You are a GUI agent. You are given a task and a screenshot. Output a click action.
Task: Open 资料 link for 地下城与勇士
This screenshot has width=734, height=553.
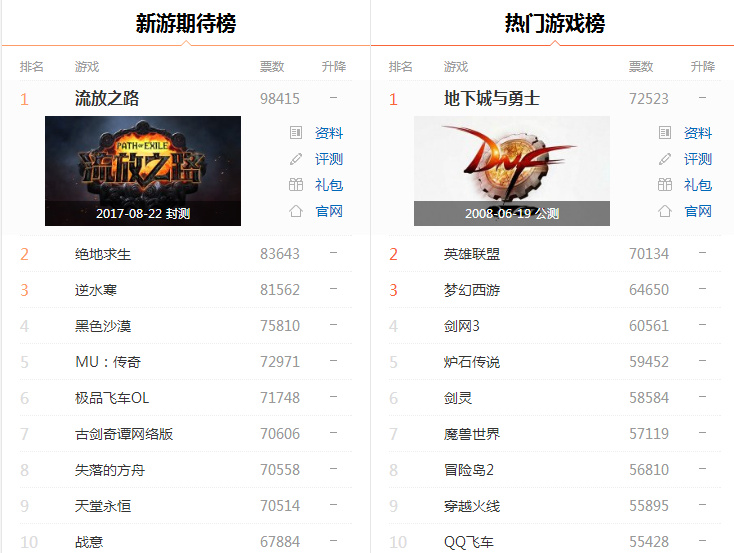[x=697, y=133]
